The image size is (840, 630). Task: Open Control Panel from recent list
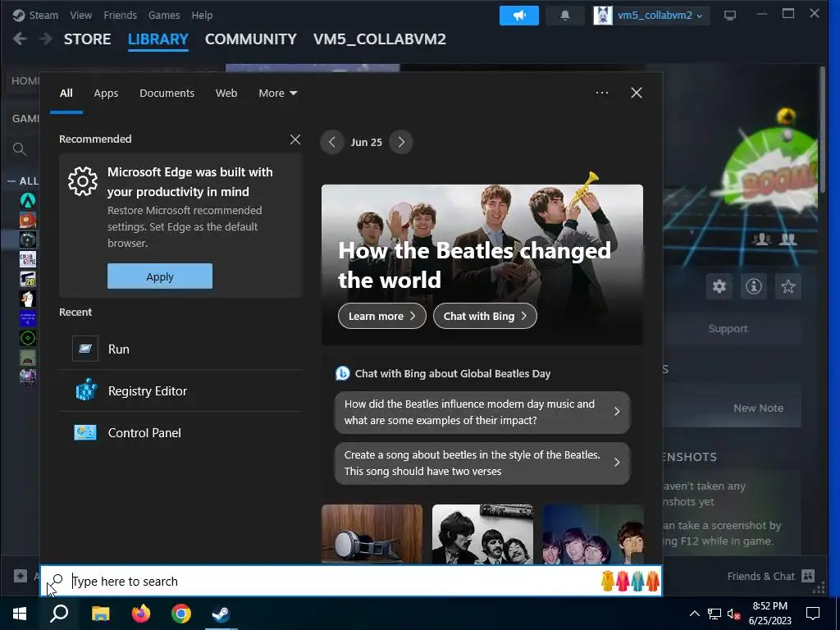[180, 433]
